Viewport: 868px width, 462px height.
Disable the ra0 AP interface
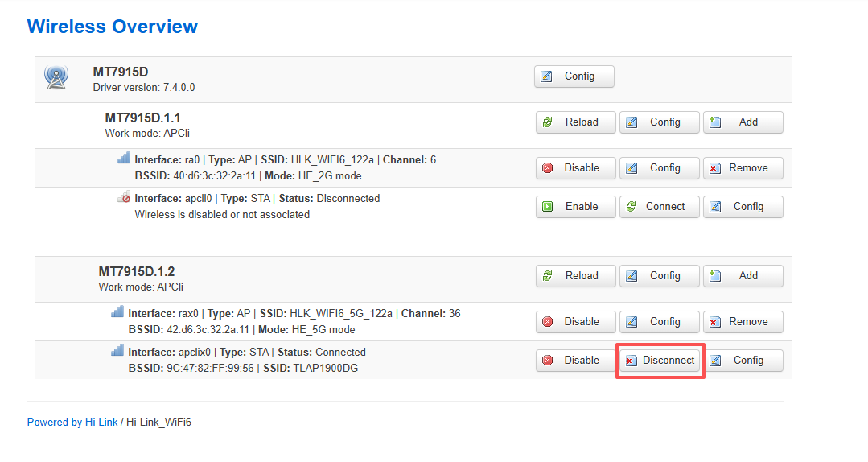coord(575,168)
